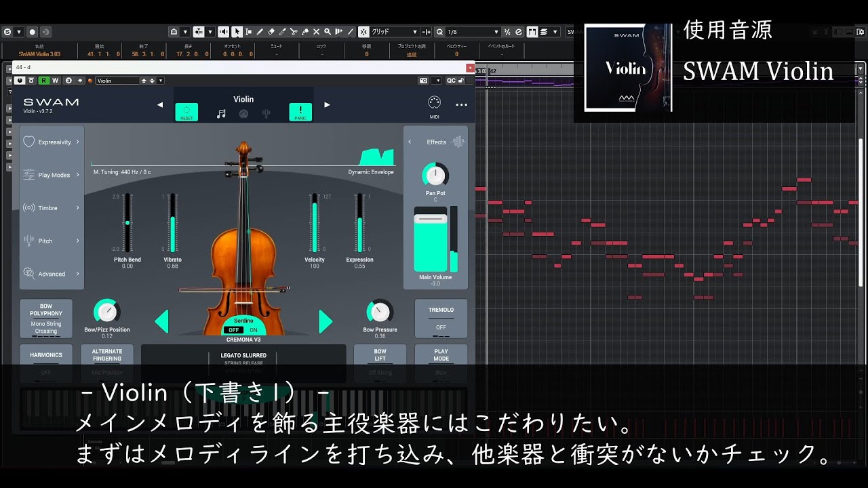Viewport: 868px width, 488px height.
Task: Select the Zoom magnifier tool
Action: 327,31
